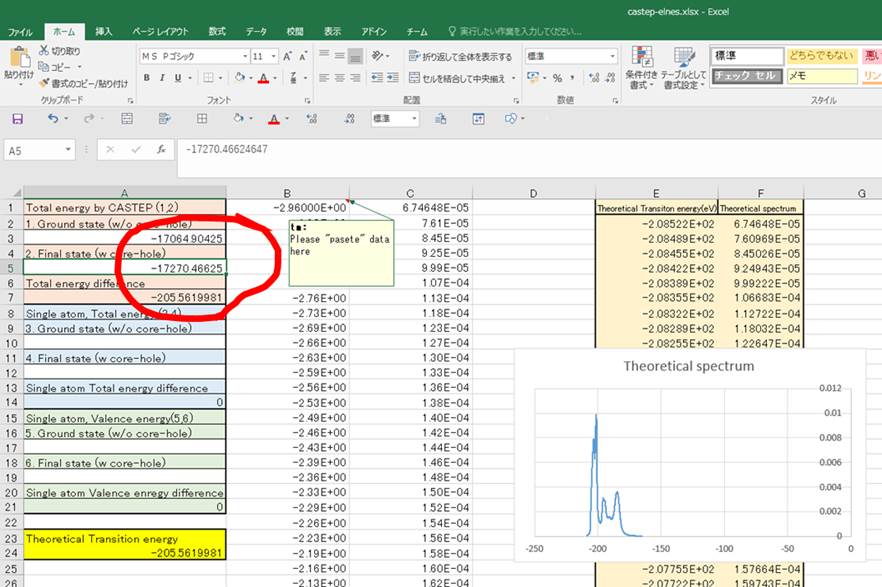Image resolution: width=882 pixels, height=587 pixels.
Task: Click the Accounting number format icon
Action: (x=533, y=78)
